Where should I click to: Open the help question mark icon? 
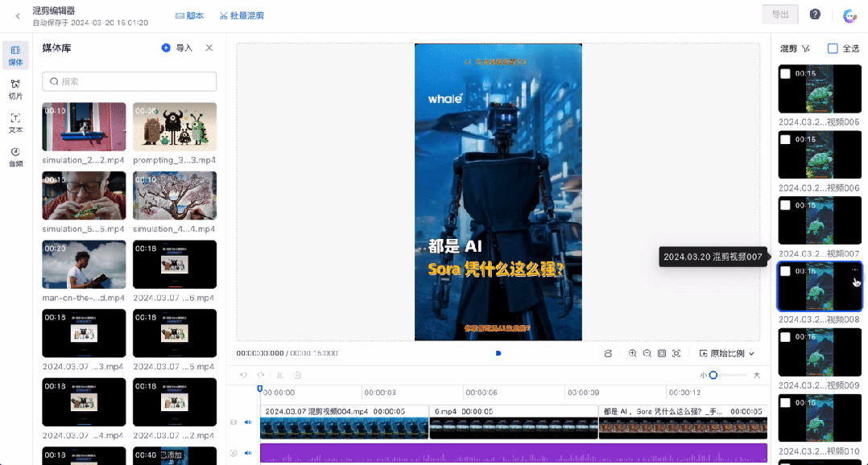point(815,14)
